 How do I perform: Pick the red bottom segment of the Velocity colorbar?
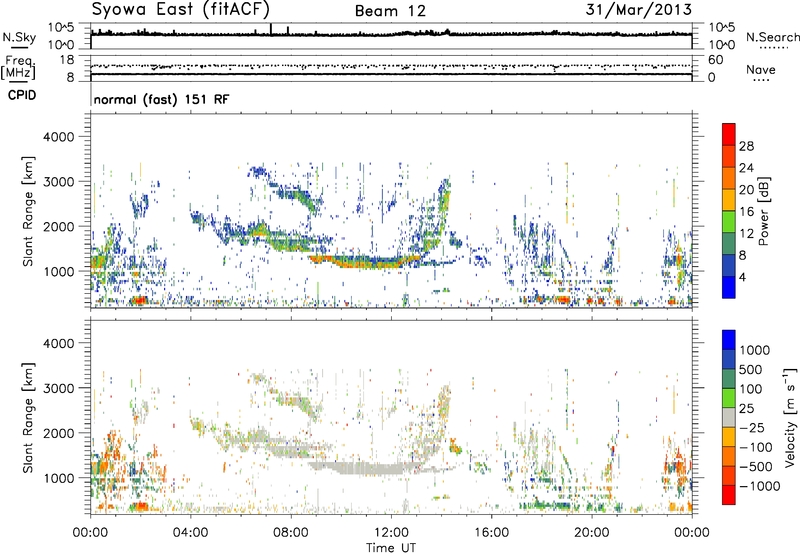(729, 495)
